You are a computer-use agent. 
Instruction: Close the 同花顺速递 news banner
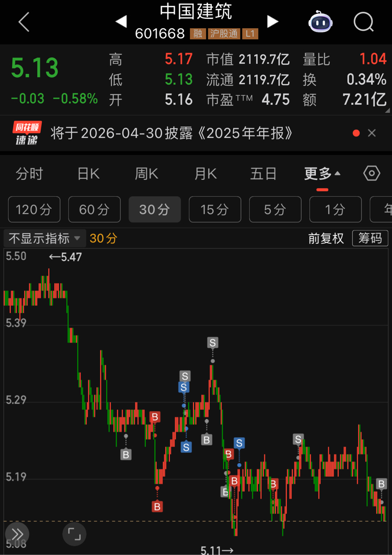coord(372,133)
